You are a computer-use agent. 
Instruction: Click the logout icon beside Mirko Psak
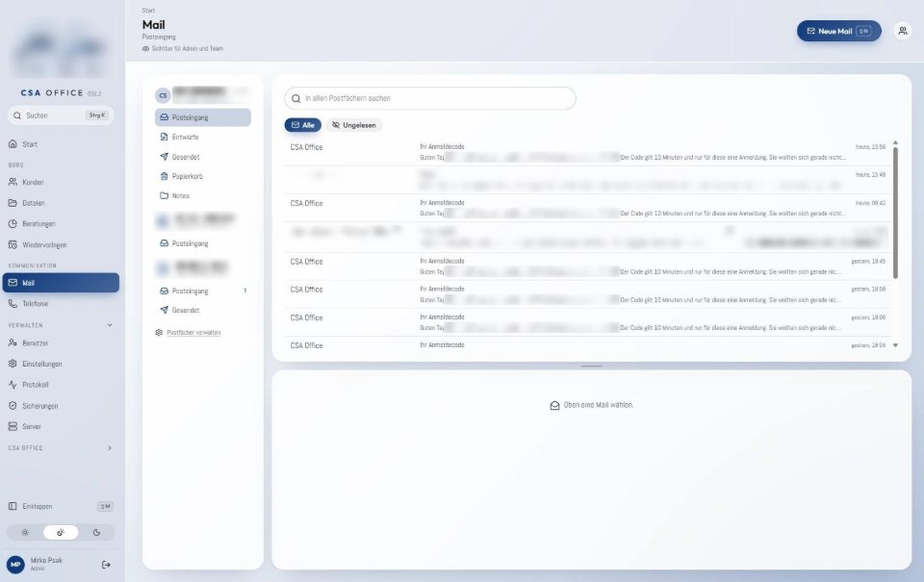point(106,565)
